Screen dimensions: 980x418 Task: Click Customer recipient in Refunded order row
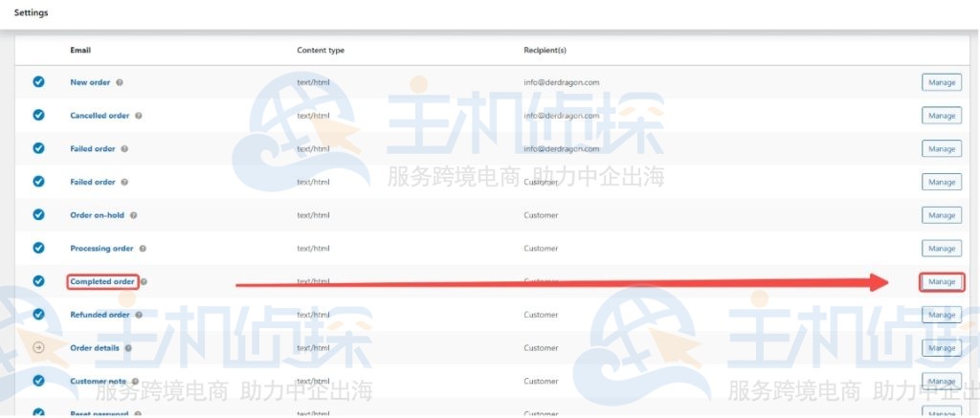coord(541,315)
